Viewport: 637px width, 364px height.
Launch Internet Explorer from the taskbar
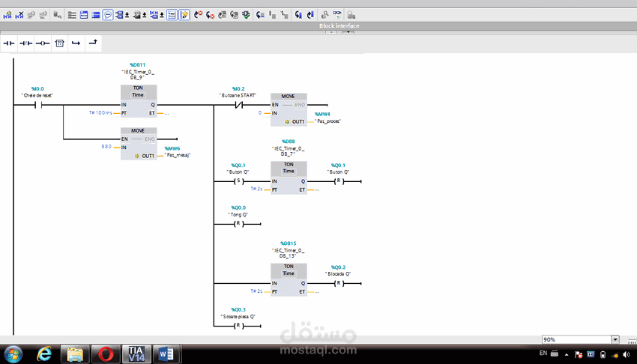coord(44,354)
